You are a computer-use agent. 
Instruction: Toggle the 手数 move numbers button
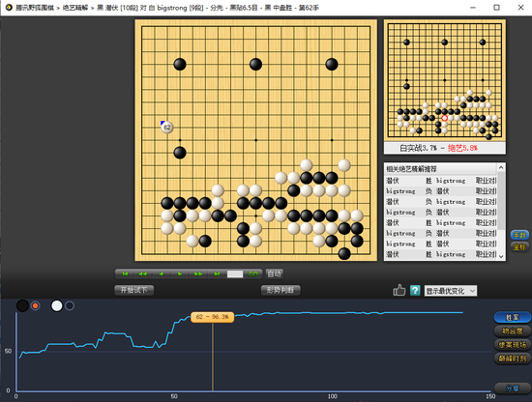(x=519, y=235)
